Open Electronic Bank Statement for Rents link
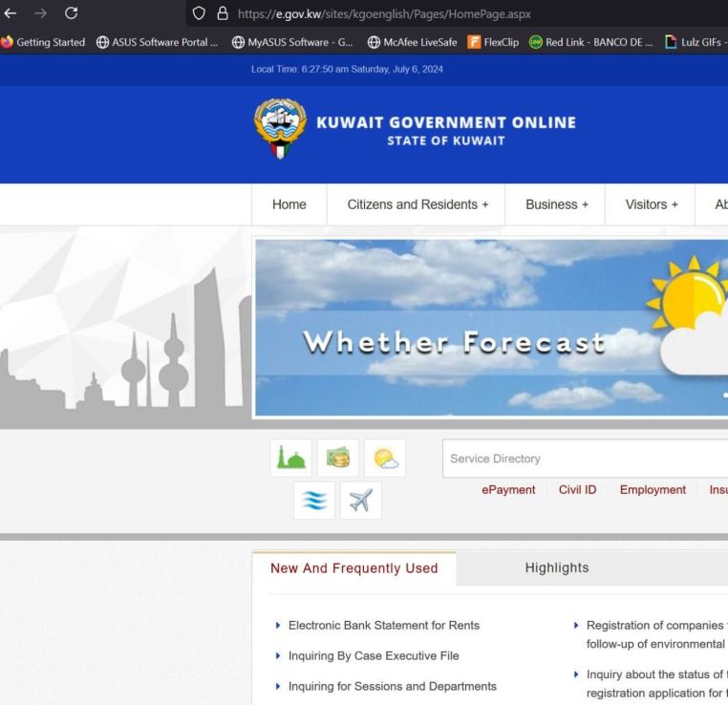Screen dimensions: 728x705 click(383, 626)
